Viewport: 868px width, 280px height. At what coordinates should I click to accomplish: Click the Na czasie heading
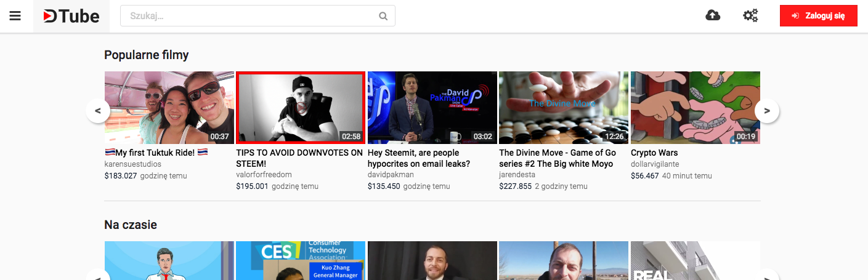(x=131, y=225)
